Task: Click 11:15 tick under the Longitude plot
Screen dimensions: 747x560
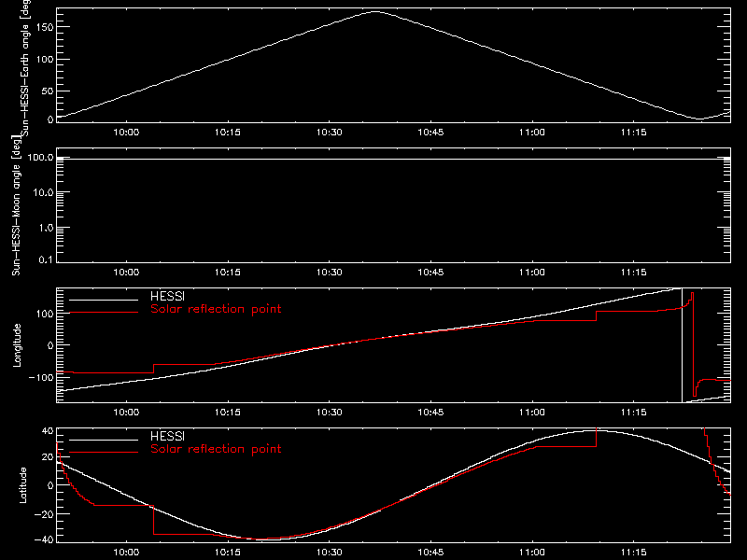Action: [x=634, y=413]
